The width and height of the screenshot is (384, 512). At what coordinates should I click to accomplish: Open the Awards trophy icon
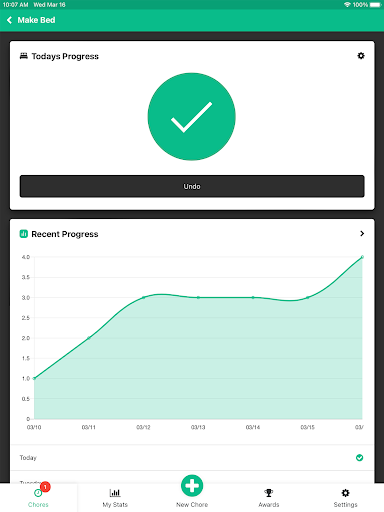pos(269,493)
